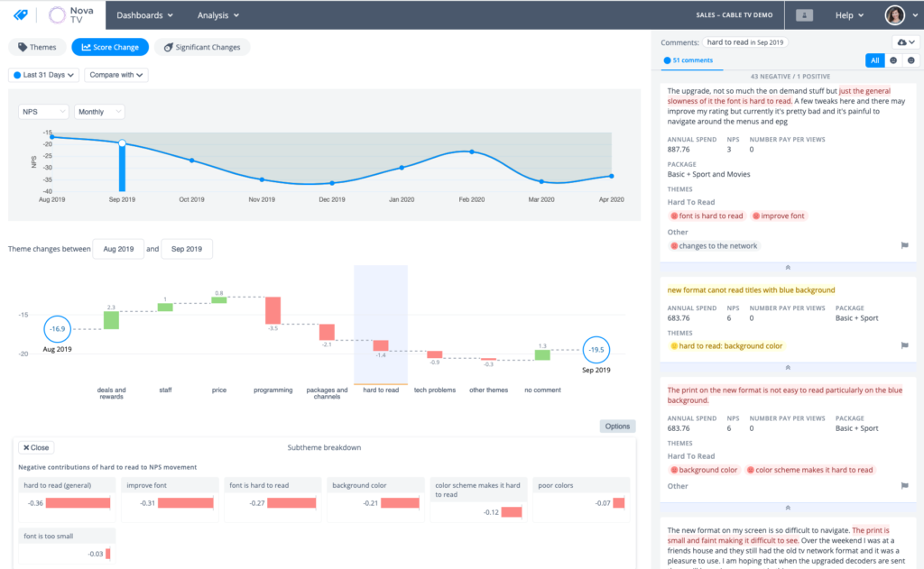924x569 pixels.
Task: Flag the third comment about print
Action: (x=904, y=486)
